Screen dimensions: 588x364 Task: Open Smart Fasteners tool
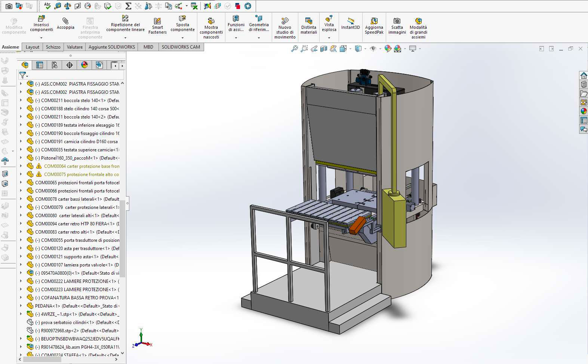click(x=157, y=21)
